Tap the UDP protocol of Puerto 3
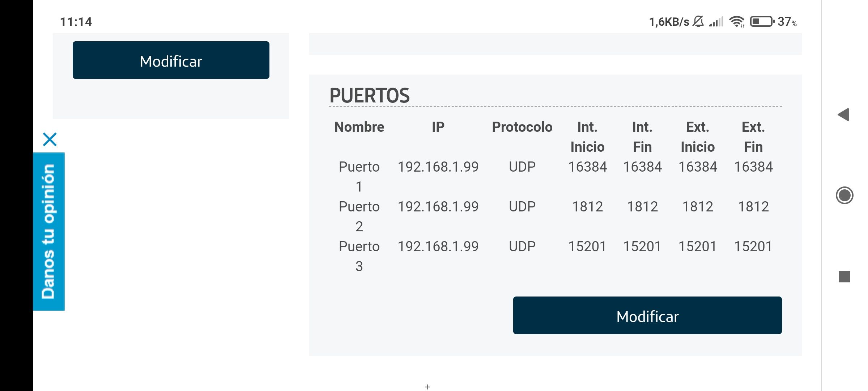 click(522, 246)
